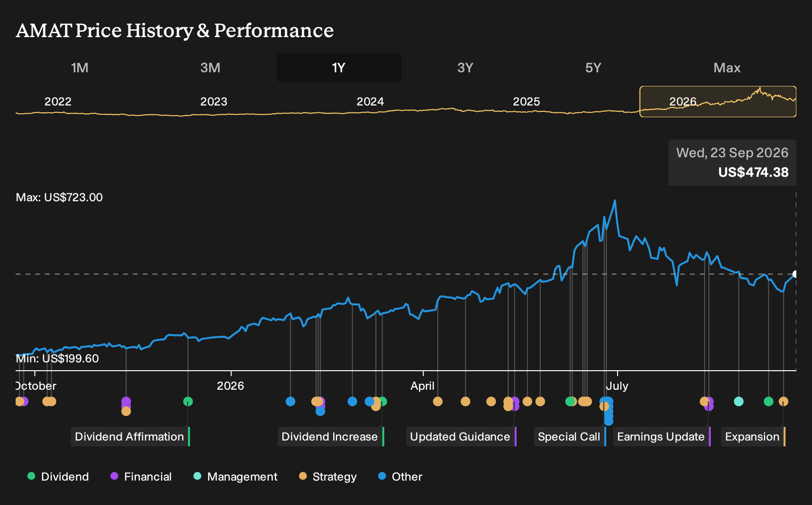The width and height of the screenshot is (812, 505).
Task: Toggle the Financial legend filter
Action: (141, 477)
